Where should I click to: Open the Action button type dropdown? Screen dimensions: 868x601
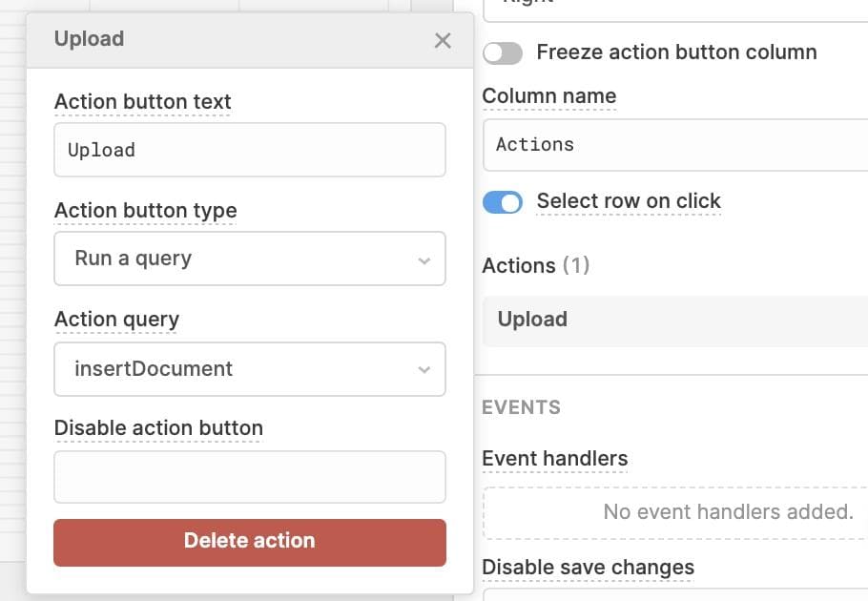tap(249, 259)
